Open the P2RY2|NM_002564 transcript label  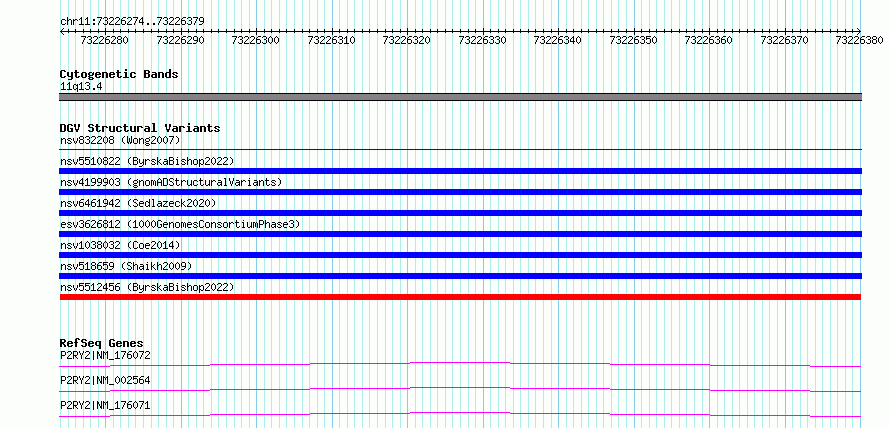105,380
